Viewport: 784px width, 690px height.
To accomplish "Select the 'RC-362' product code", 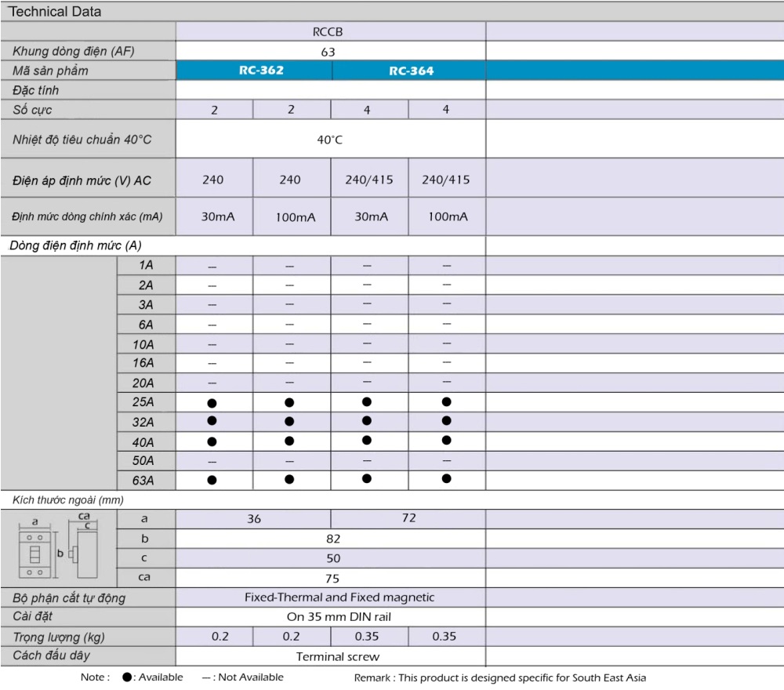I will pyautogui.click(x=261, y=71).
